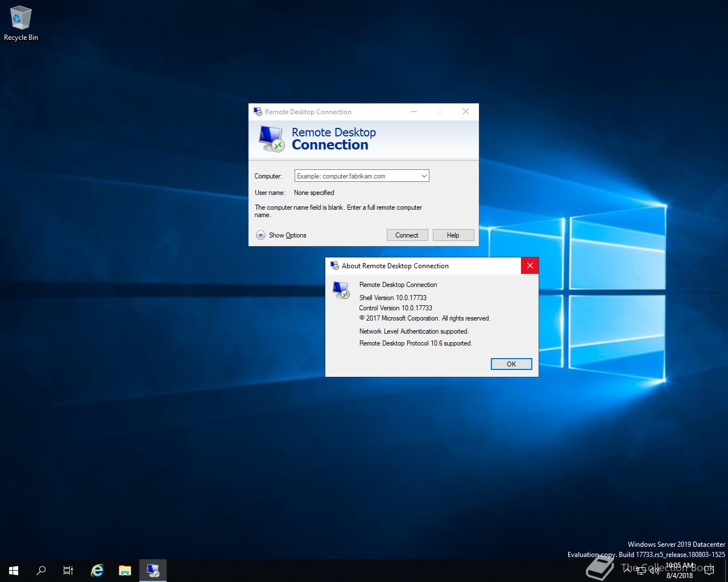Minimize the Remote Desktop Connection window
Image resolution: width=728 pixels, height=582 pixels.
414,111
